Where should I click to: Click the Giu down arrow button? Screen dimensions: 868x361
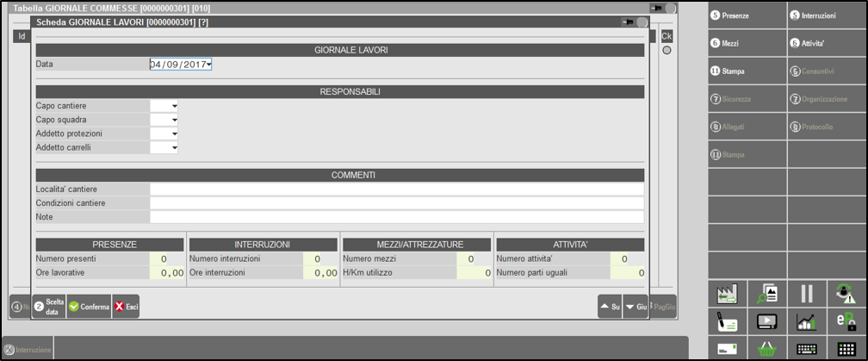[635, 307]
